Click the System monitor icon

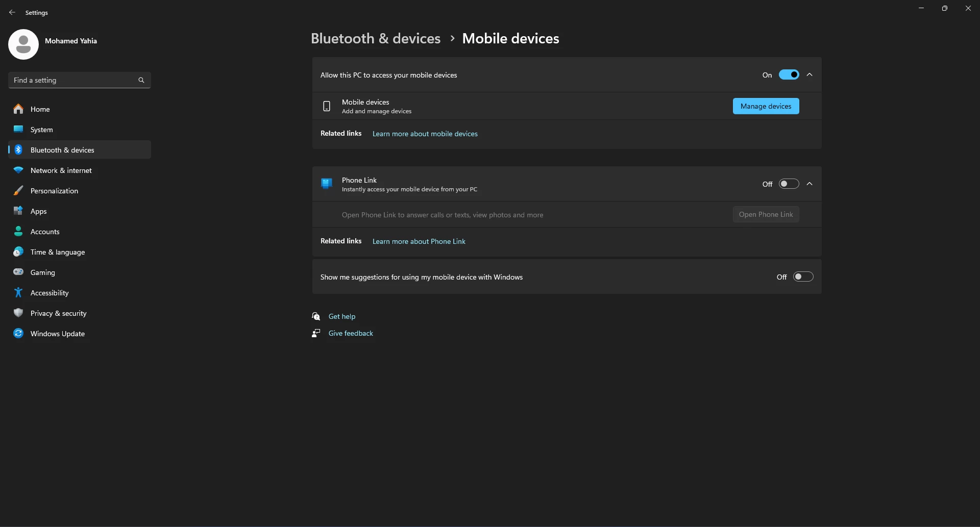[18, 129]
